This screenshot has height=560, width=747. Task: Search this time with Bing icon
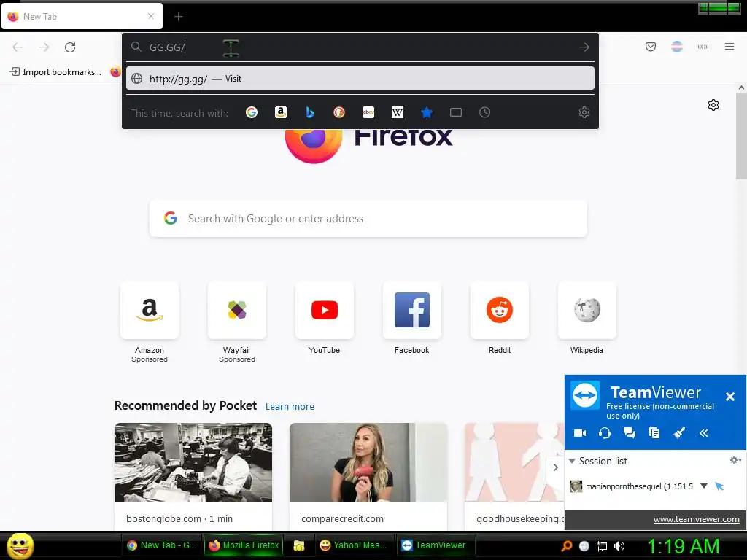(x=309, y=112)
